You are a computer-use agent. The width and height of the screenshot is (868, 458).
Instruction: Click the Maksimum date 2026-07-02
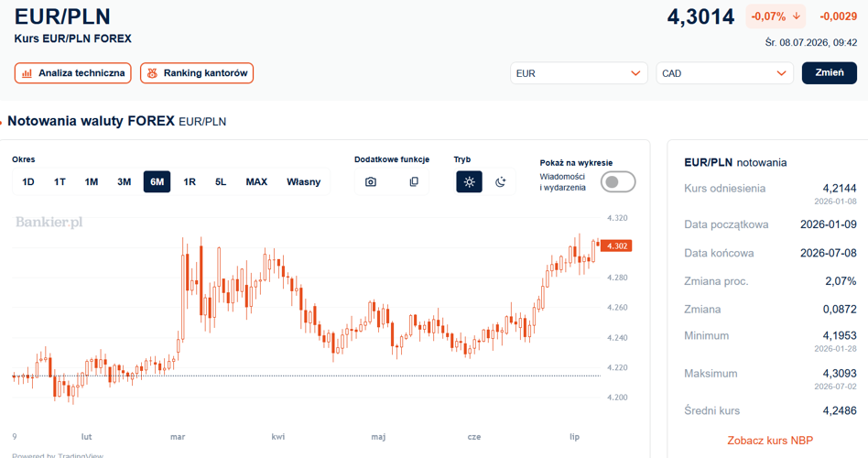835,387
